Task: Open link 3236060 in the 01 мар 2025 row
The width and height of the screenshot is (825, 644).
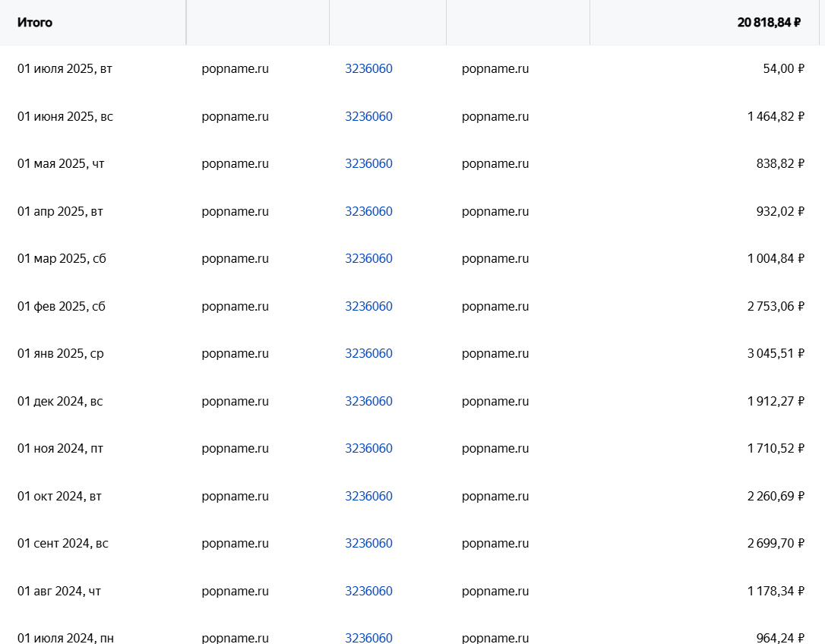Action: click(x=369, y=259)
